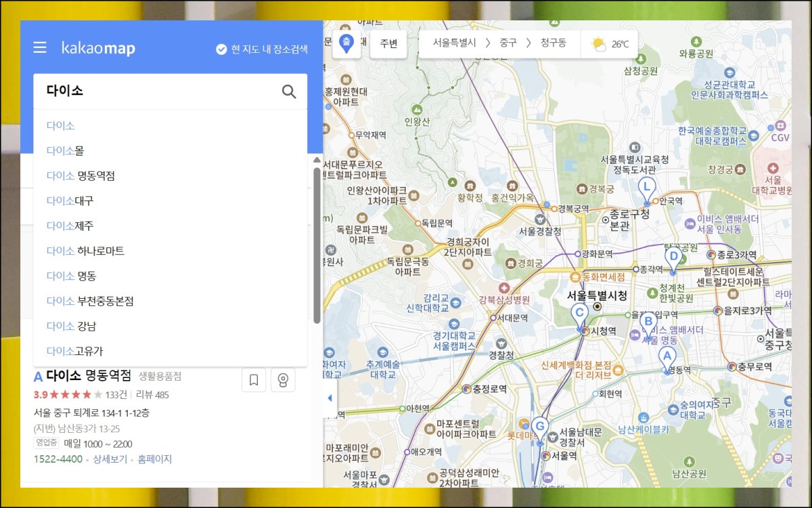Click the roadview pin icon in result
This screenshot has width=812, height=508.
(283, 380)
